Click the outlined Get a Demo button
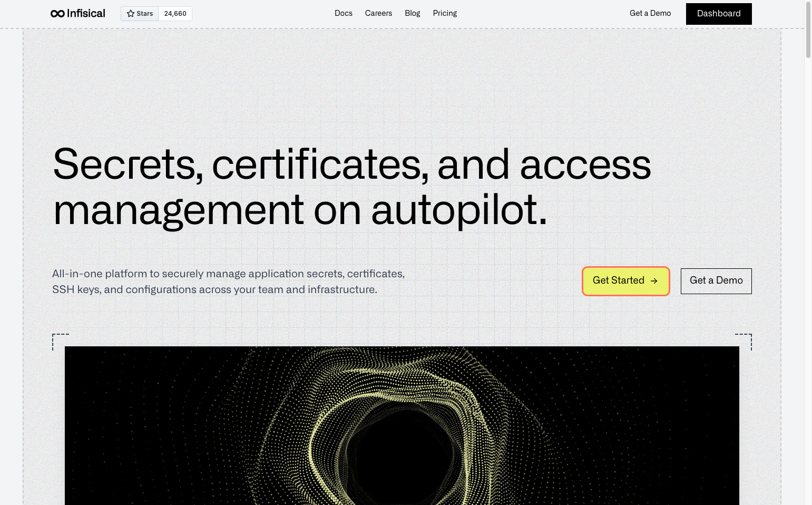The height and width of the screenshot is (505, 812). tap(716, 281)
